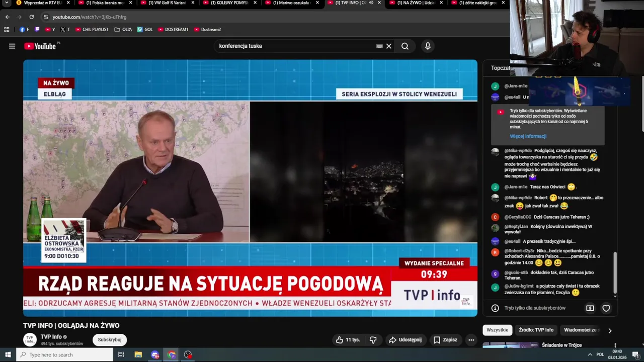Select 'Źródło: TVP Info' chip
644x362 pixels.
536,330
